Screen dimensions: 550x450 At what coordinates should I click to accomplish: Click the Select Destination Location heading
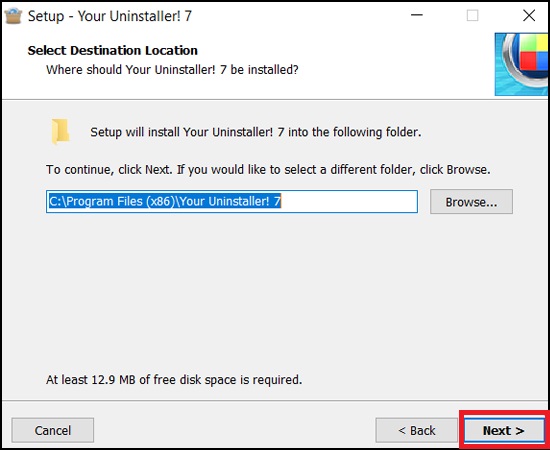coord(113,51)
